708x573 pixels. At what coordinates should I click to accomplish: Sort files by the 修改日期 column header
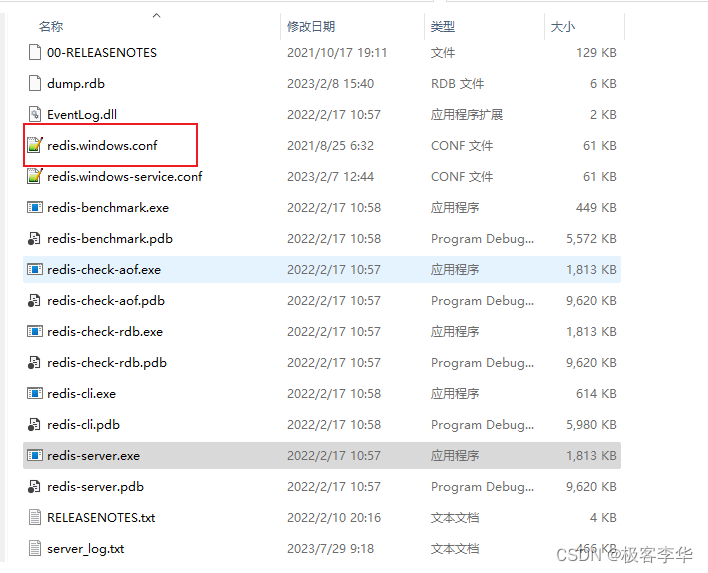[x=311, y=27]
